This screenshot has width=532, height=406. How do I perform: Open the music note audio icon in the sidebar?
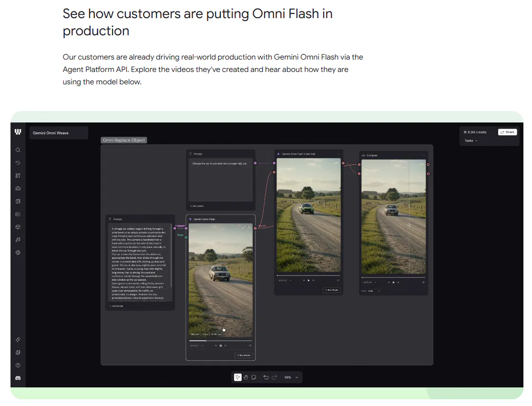pos(18,240)
